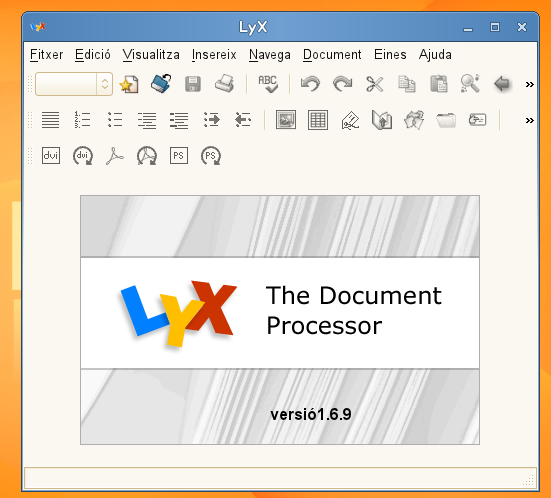The image size is (551, 498).
Task: Click the status bar at window bottom
Action: click(x=280, y=478)
